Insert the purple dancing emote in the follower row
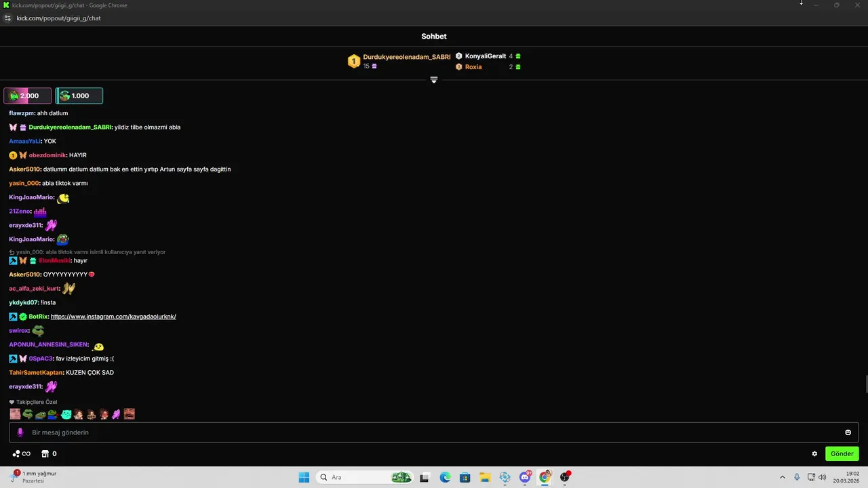Image resolution: width=868 pixels, height=488 pixels. click(117, 414)
